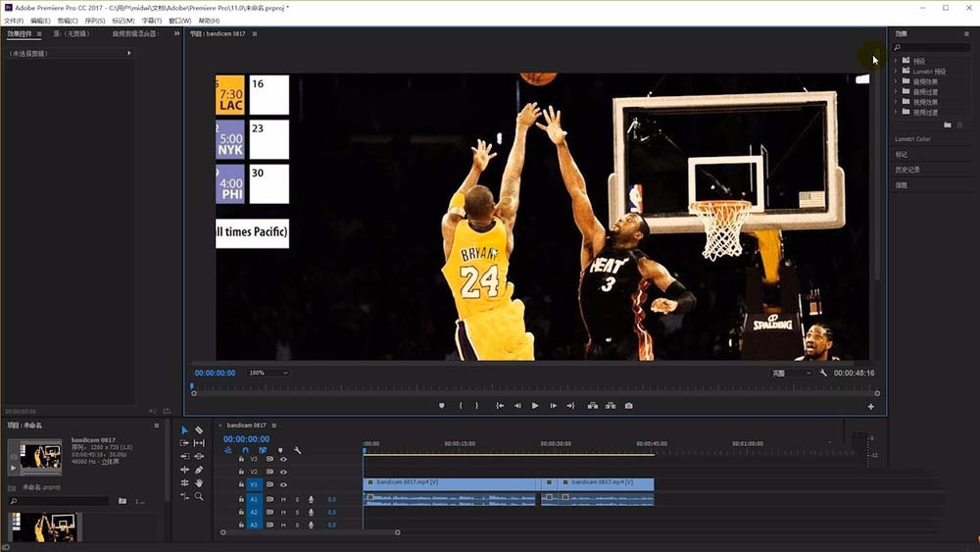Image resolution: width=980 pixels, height=552 pixels.
Task: Select the Pen tool
Action: tap(199, 470)
